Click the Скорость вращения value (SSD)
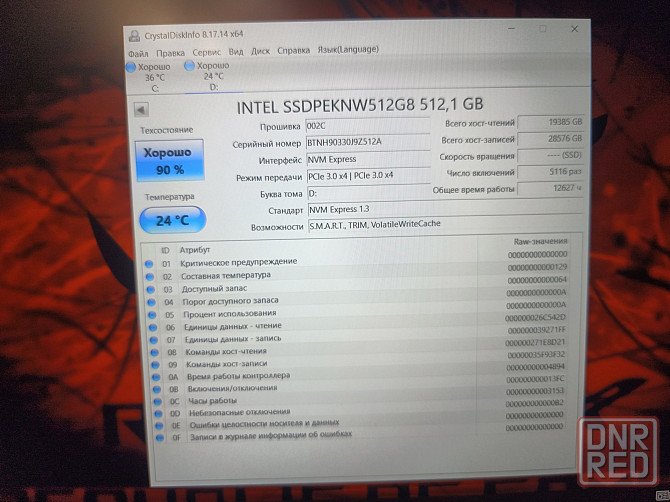 (x=550, y=155)
